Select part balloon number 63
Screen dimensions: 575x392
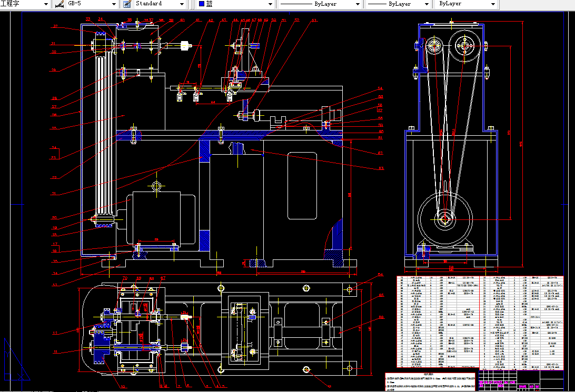pos(381,168)
